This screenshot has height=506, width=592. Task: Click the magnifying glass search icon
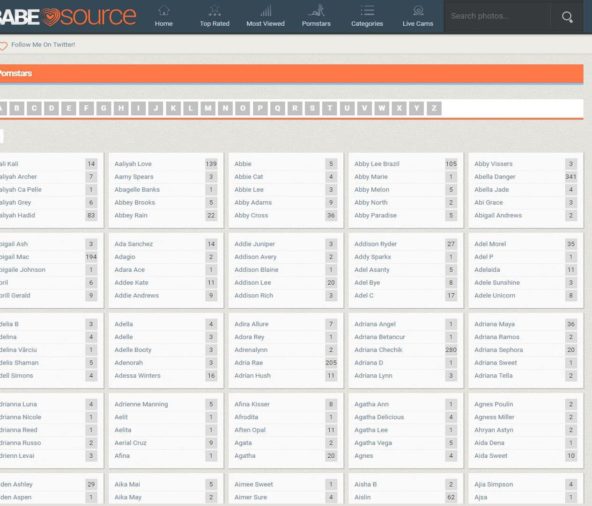click(x=567, y=17)
